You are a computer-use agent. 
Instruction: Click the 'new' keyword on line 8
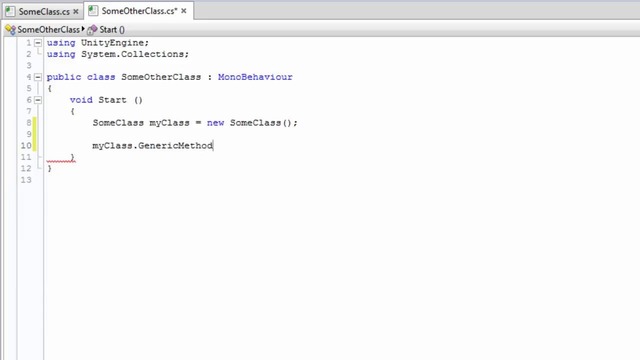click(215, 123)
